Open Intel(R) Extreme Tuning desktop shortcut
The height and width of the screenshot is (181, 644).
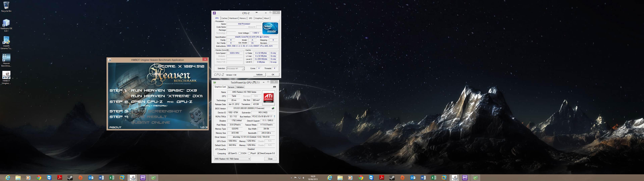[6, 43]
